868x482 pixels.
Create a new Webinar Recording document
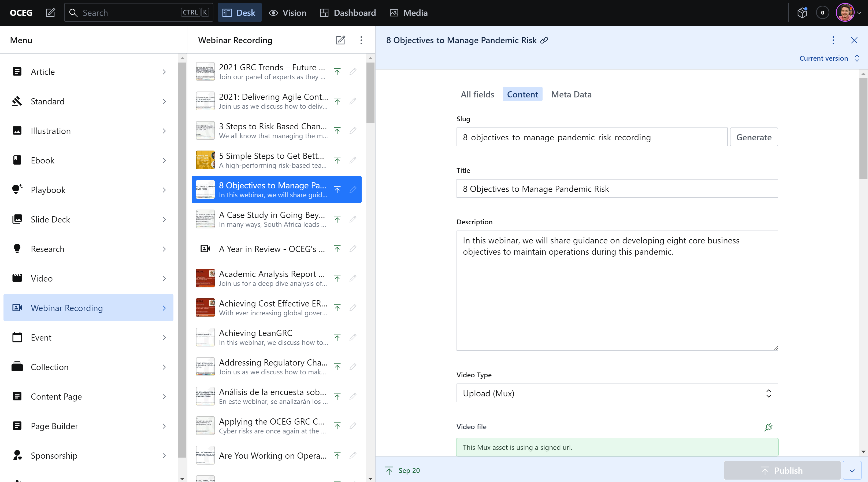(340, 40)
